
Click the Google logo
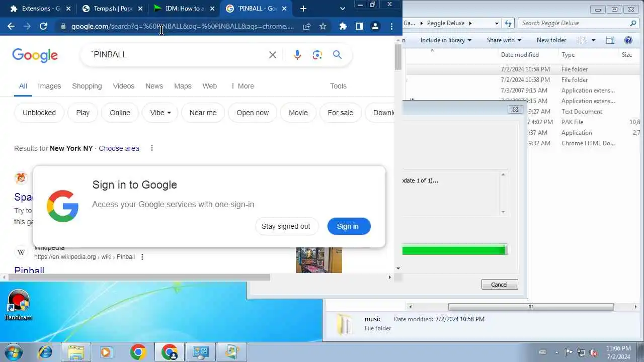point(35,55)
